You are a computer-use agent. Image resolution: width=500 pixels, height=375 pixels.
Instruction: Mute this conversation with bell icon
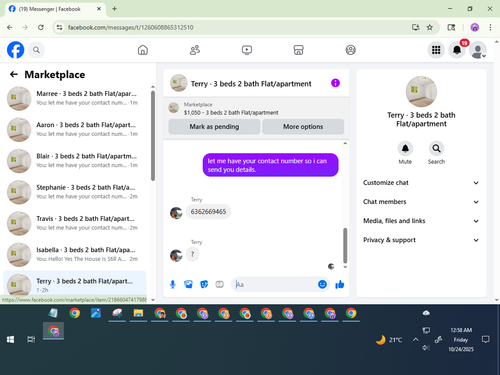pyautogui.click(x=405, y=149)
